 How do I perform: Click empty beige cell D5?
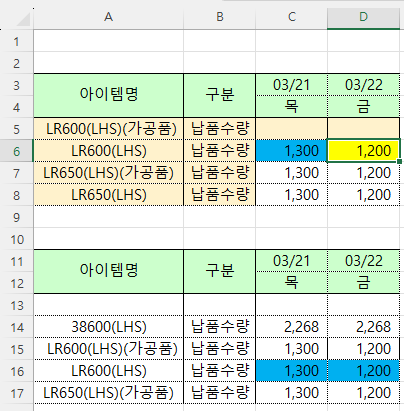[364, 129]
